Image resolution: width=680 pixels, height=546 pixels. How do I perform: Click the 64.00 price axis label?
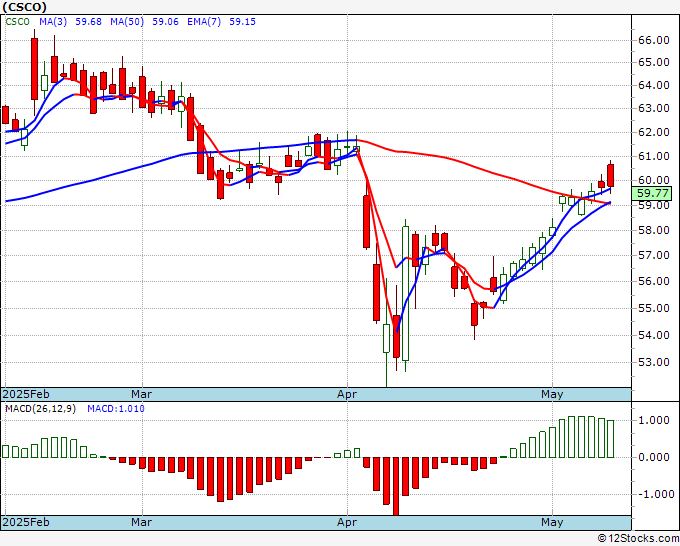pos(654,85)
